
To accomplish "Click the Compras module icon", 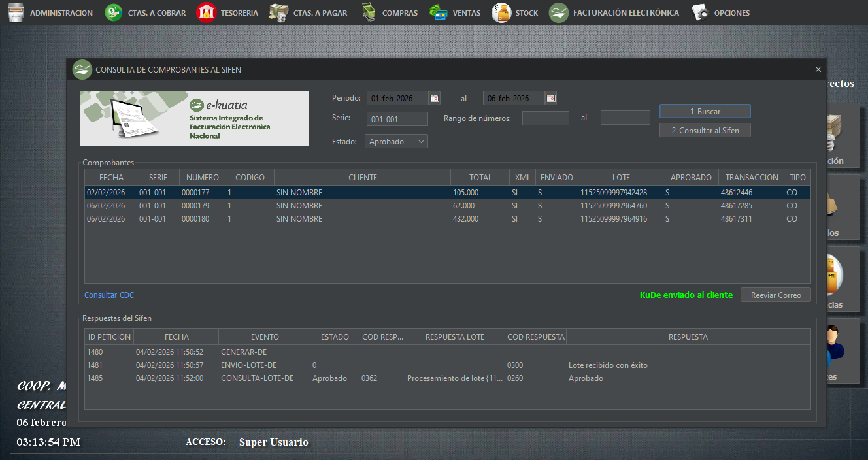I will pos(369,12).
